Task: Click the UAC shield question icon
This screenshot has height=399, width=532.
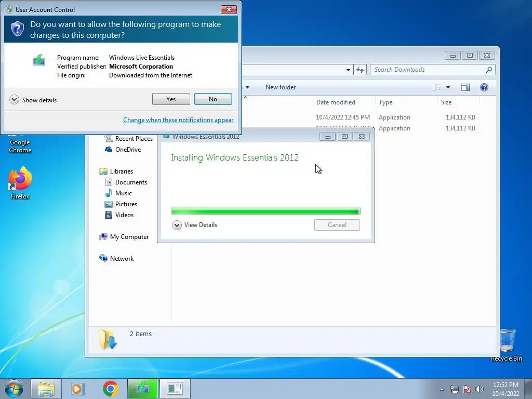Action: coord(17,29)
